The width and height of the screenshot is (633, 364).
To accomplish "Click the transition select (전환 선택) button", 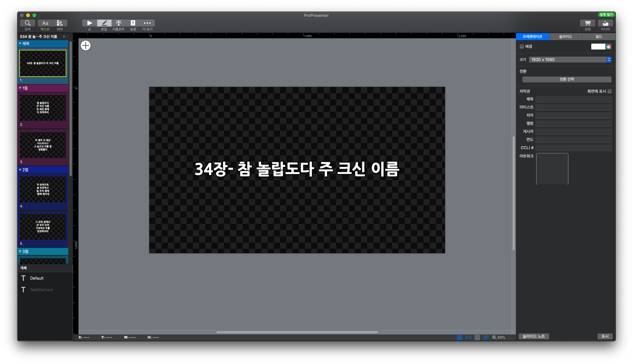I will coord(567,79).
